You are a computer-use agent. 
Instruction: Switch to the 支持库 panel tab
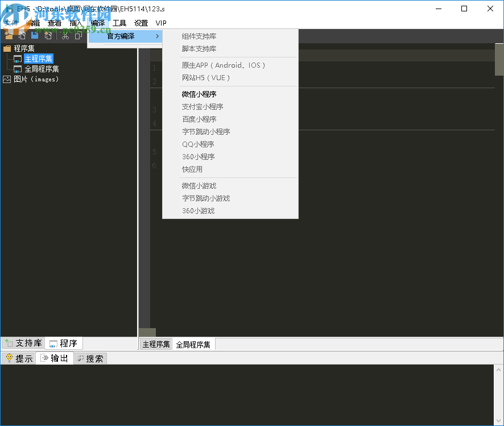point(23,343)
